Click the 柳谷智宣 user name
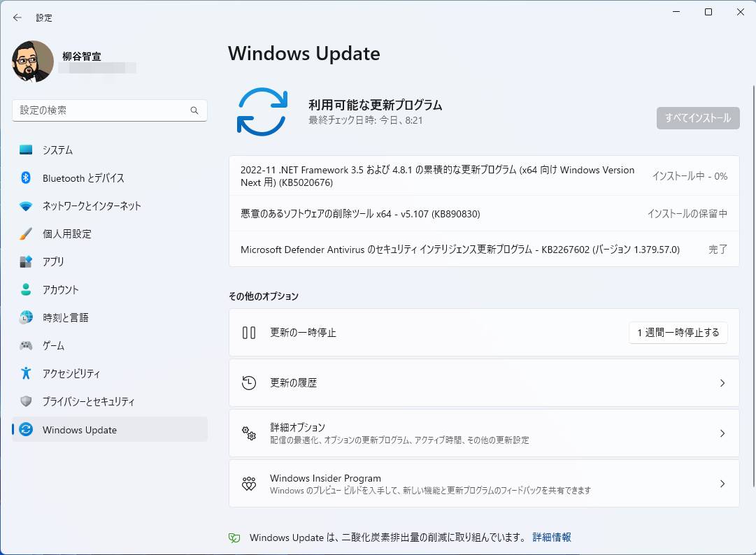The width and height of the screenshot is (756, 555). point(82,57)
